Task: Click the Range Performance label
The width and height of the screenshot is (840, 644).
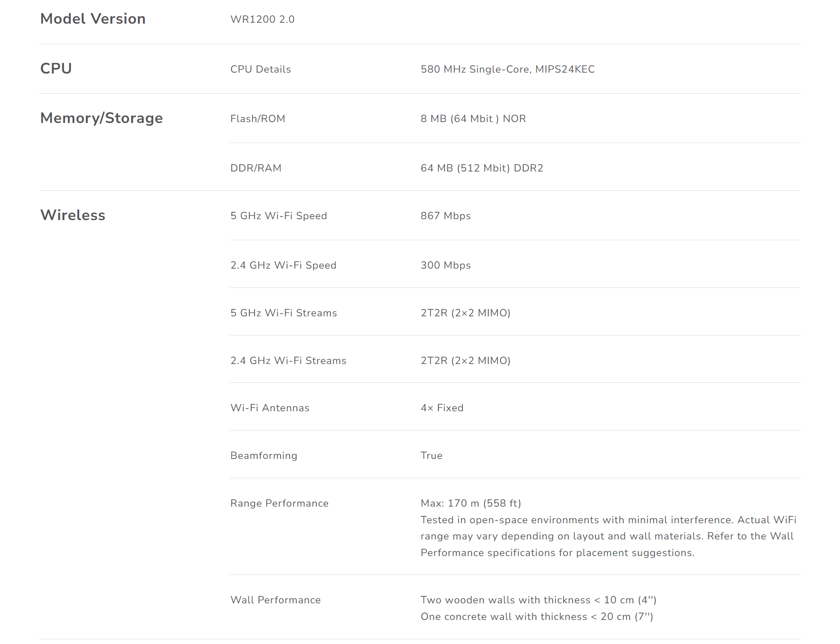Action: pyautogui.click(x=280, y=503)
